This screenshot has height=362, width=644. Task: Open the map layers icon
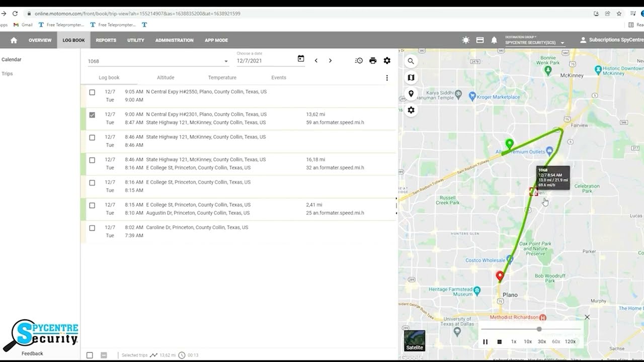[x=411, y=77]
